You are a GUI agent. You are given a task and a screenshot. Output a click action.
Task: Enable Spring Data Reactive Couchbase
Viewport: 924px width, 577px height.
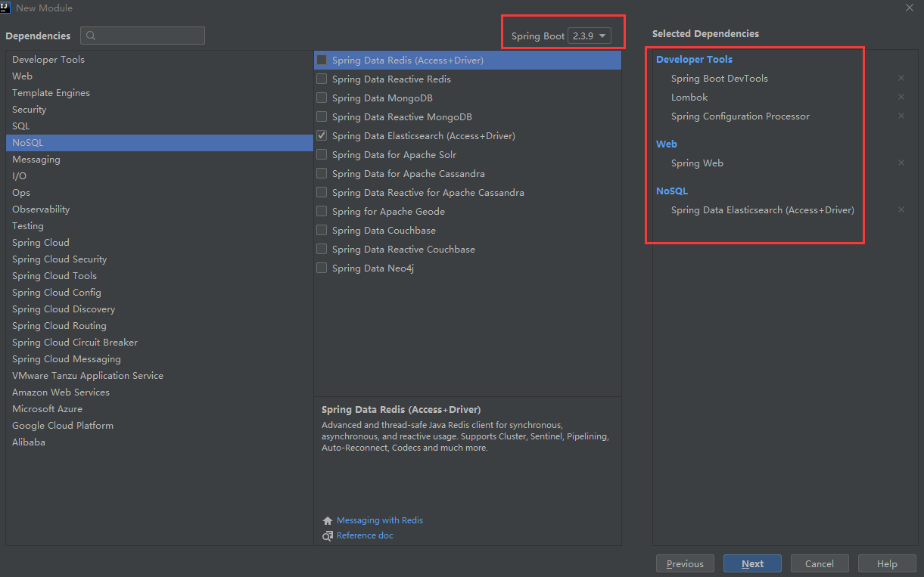point(322,249)
